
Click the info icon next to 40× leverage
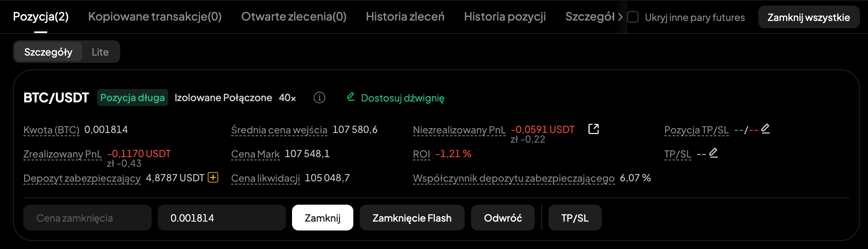[x=319, y=98]
